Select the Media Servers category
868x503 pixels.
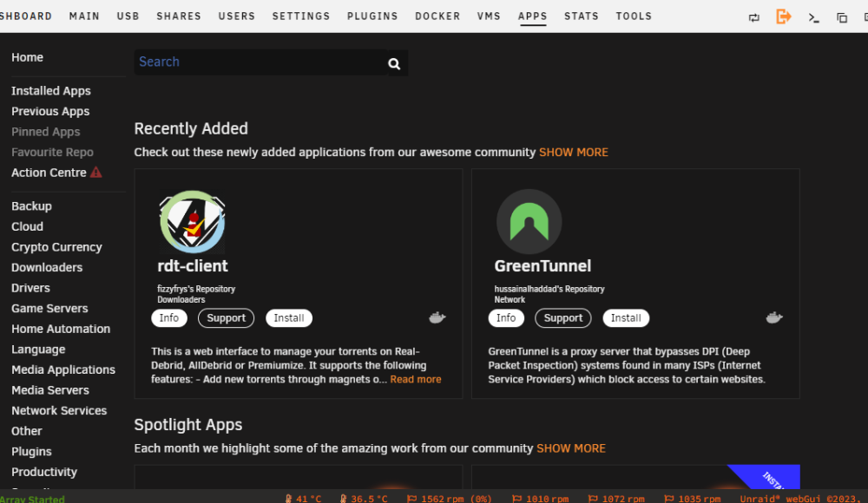click(x=49, y=390)
